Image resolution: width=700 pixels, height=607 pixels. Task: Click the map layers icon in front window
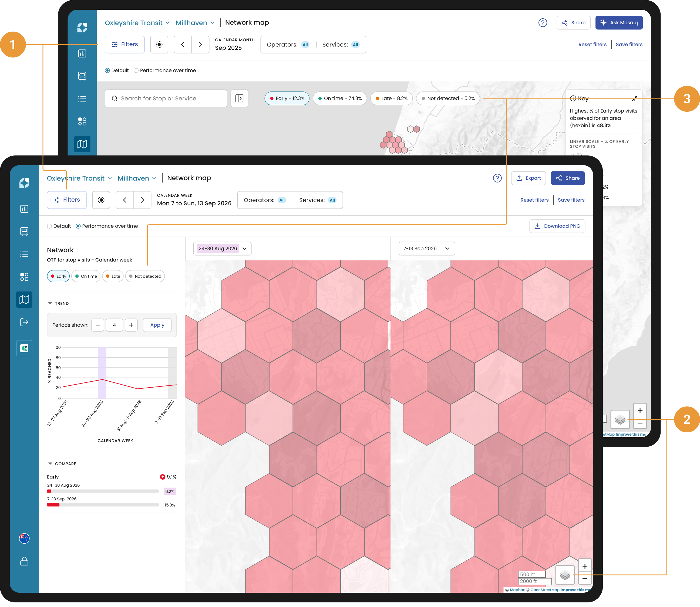(x=565, y=575)
